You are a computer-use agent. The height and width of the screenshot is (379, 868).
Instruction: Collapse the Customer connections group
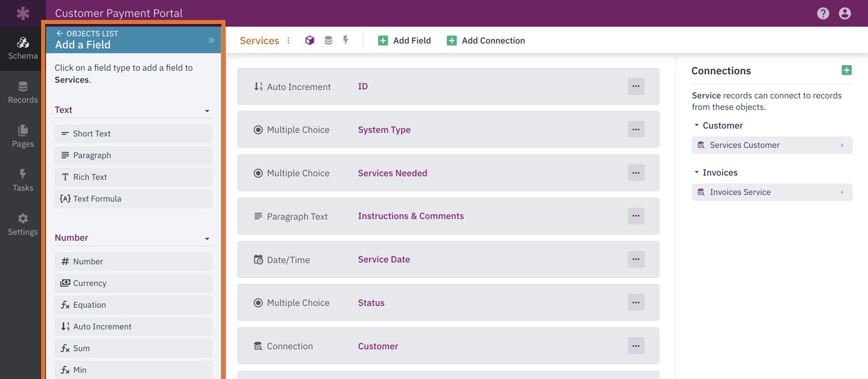(x=697, y=126)
